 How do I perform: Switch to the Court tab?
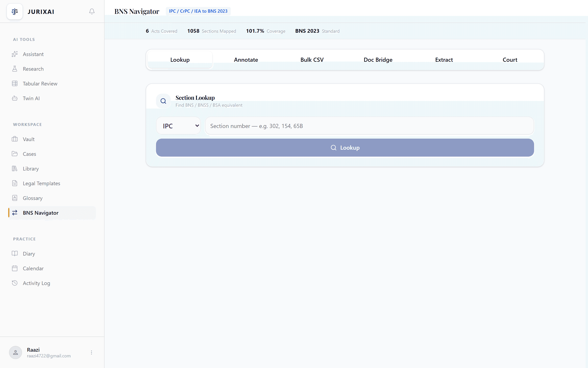tap(510, 60)
